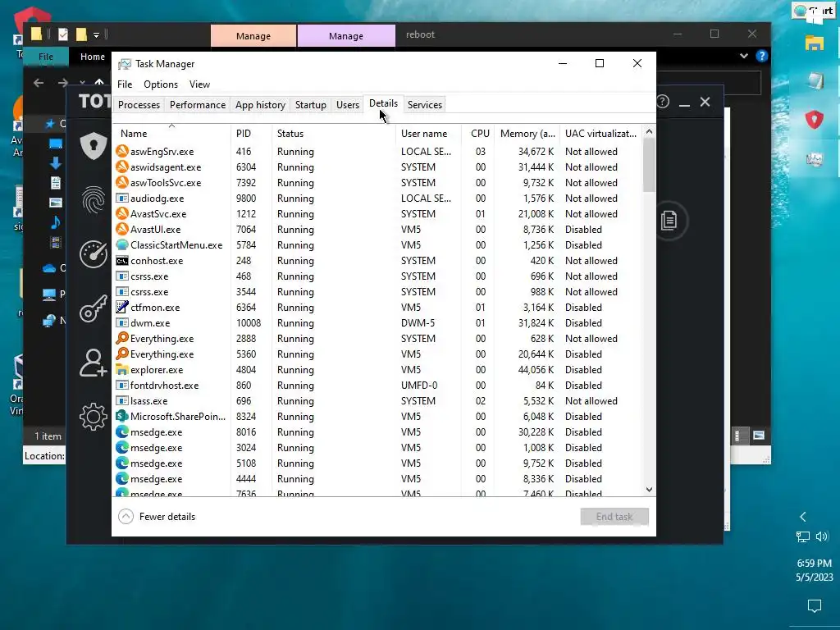Click the back arrow in File Explorer
This screenshot has width=840, height=630.
[x=39, y=83]
